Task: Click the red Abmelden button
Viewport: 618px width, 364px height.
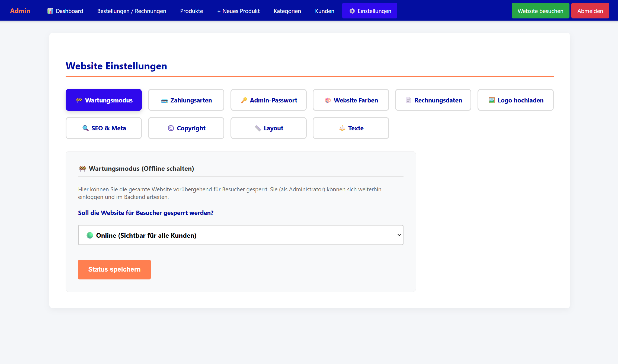Action: [x=590, y=11]
